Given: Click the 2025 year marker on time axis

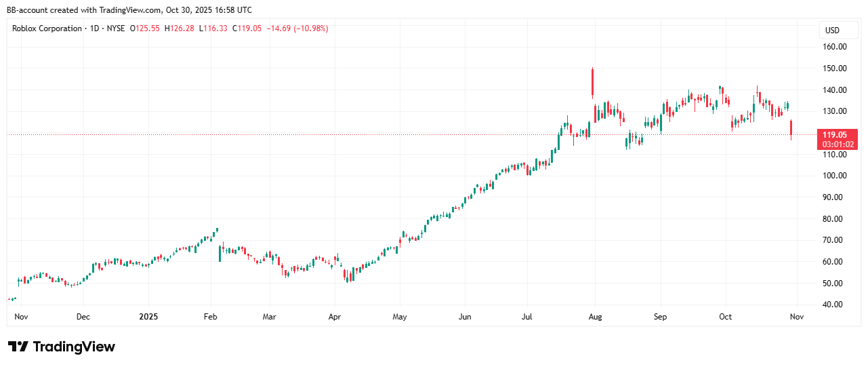Looking at the screenshot, I should pyautogui.click(x=148, y=317).
